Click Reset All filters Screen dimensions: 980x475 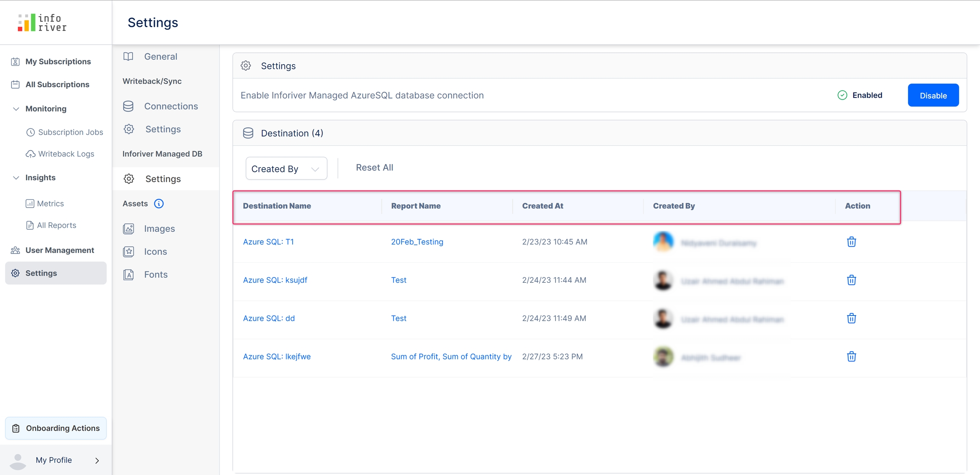374,168
